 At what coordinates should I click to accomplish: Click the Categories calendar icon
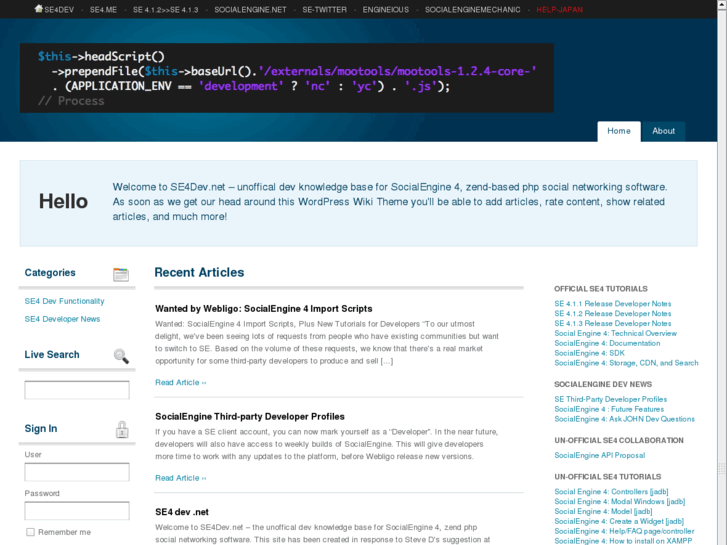[121, 274]
